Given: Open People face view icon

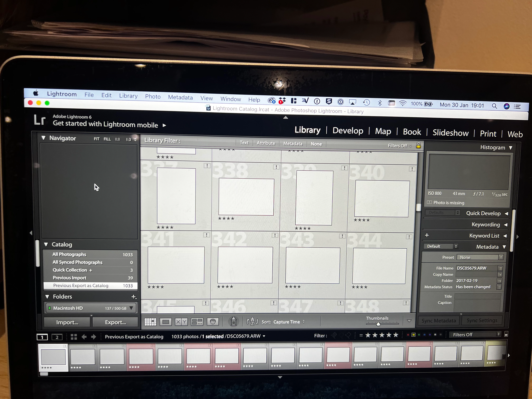Looking at the screenshot, I should point(213,322).
